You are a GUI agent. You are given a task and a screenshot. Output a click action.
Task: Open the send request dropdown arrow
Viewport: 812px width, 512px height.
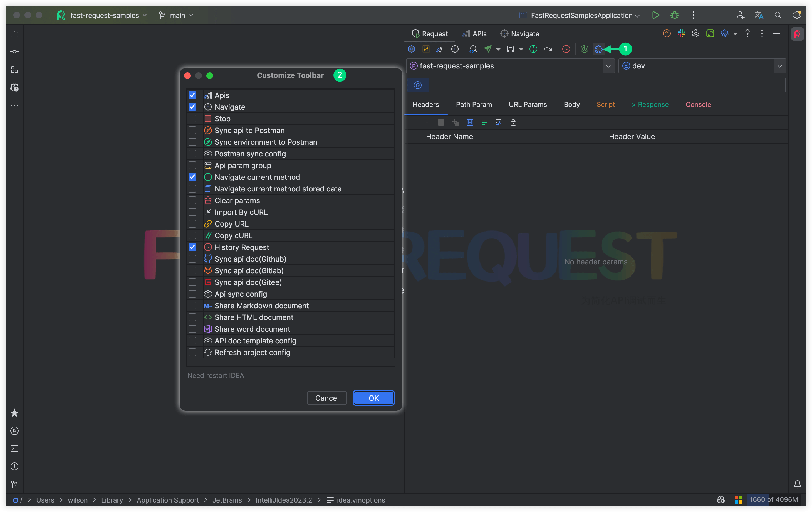click(498, 50)
